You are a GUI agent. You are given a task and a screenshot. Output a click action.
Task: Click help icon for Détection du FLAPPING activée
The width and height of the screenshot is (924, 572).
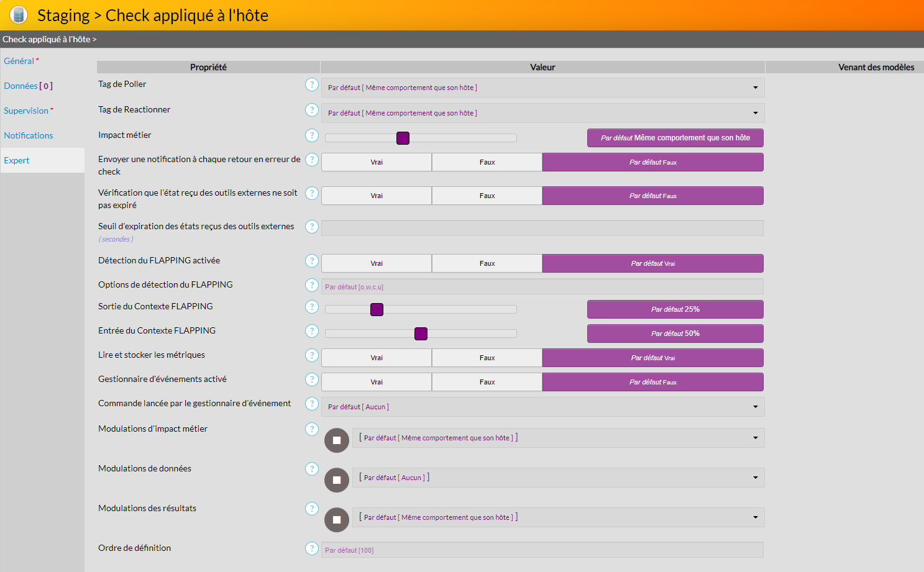312,261
